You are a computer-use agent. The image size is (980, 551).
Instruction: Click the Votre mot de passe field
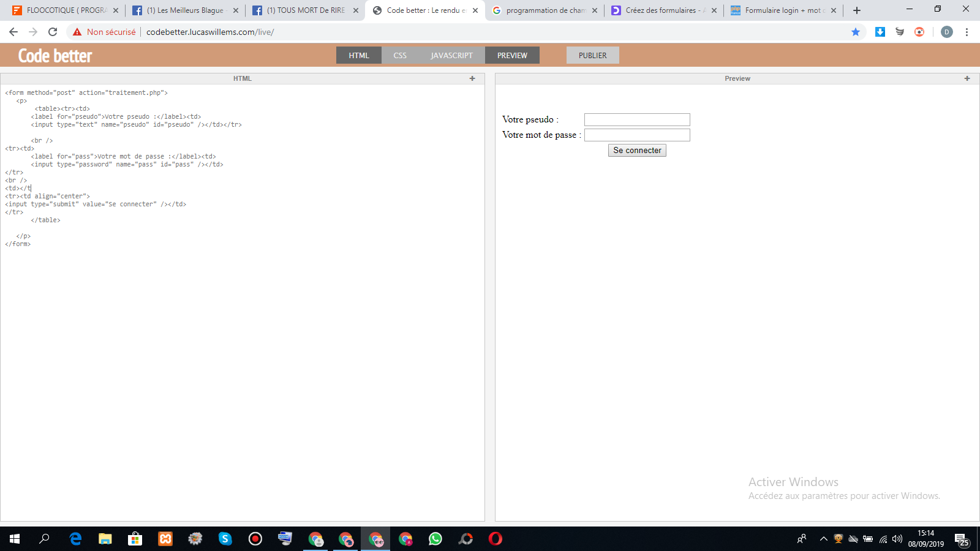pos(637,135)
